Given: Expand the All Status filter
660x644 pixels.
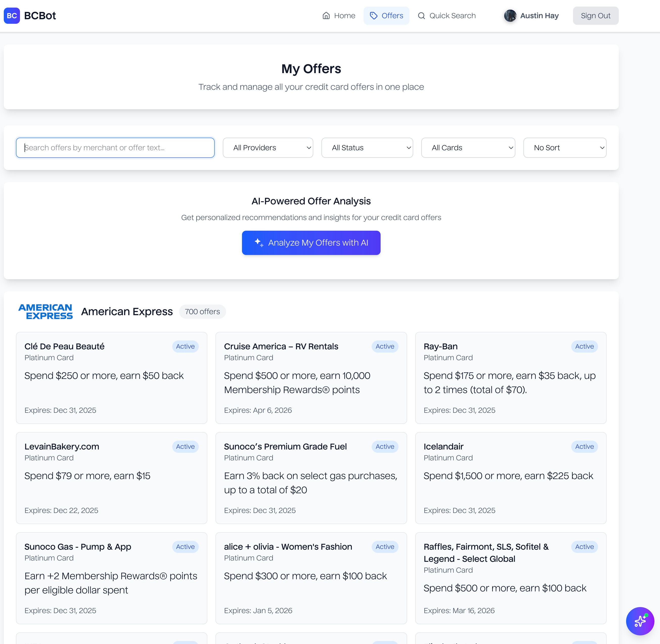Looking at the screenshot, I should point(367,148).
